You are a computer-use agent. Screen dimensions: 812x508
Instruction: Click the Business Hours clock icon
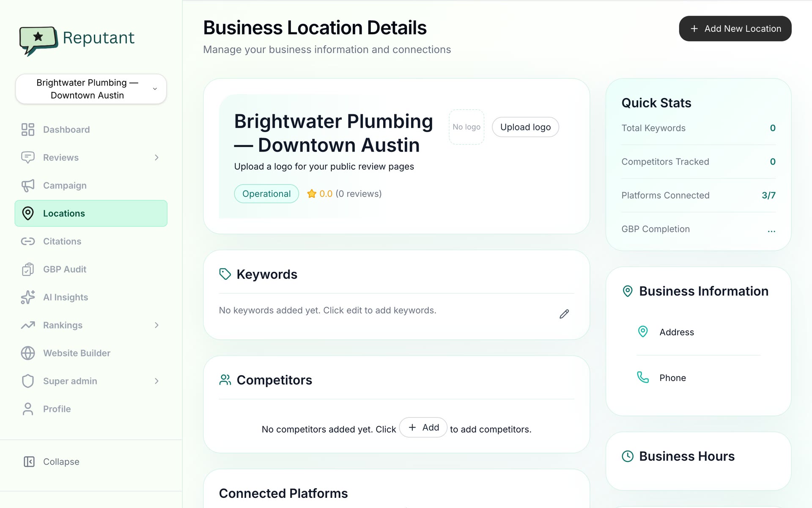(x=628, y=456)
